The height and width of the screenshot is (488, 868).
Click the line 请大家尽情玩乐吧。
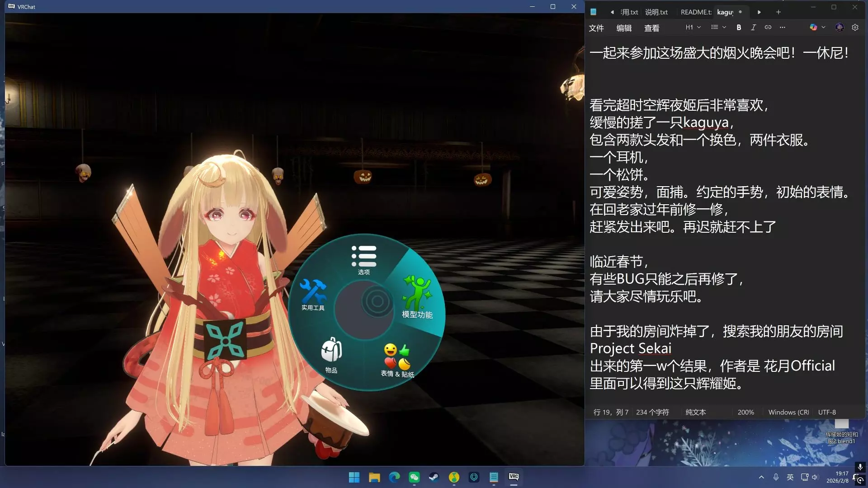646,296
